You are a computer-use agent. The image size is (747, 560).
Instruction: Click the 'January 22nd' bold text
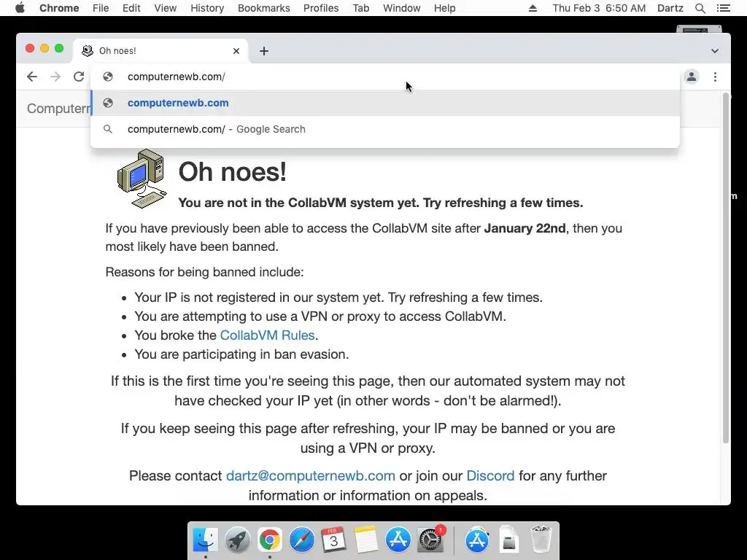coord(525,228)
